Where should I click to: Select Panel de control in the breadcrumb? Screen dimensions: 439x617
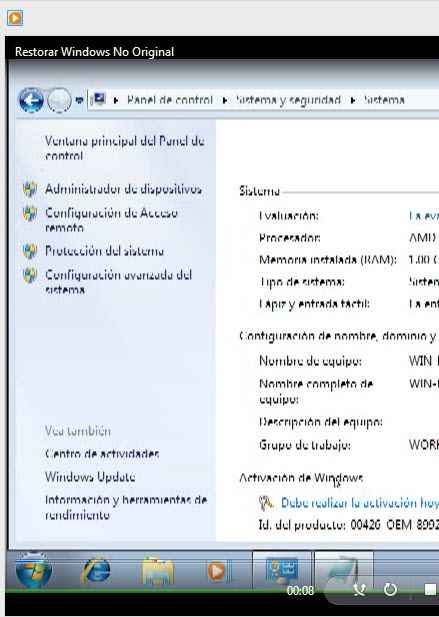pyautogui.click(x=170, y=100)
